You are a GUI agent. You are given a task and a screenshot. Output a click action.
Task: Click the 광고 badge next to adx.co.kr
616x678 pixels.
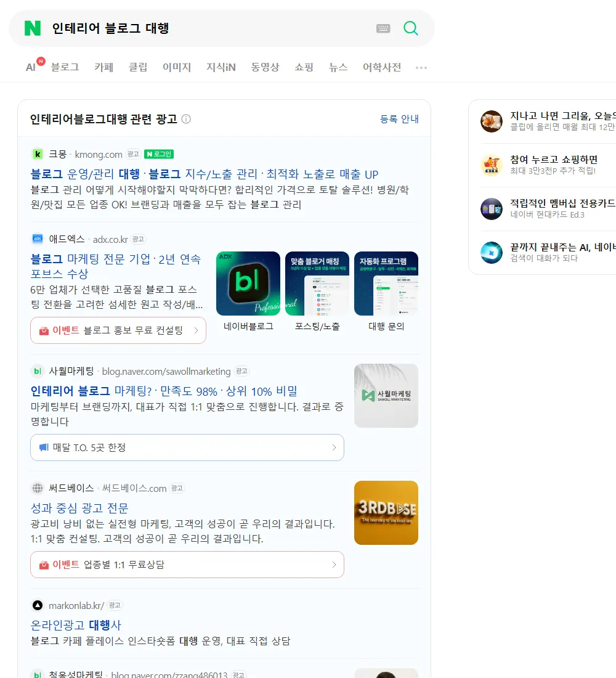pos(139,239)
